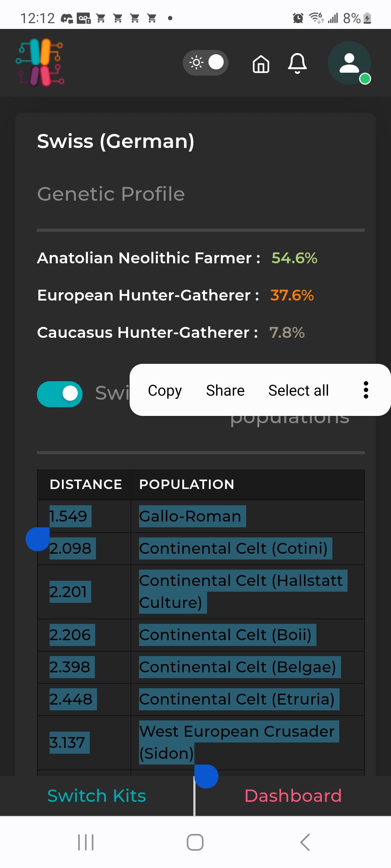Open Switch Kits at bottom bar

tap(97, 796)
